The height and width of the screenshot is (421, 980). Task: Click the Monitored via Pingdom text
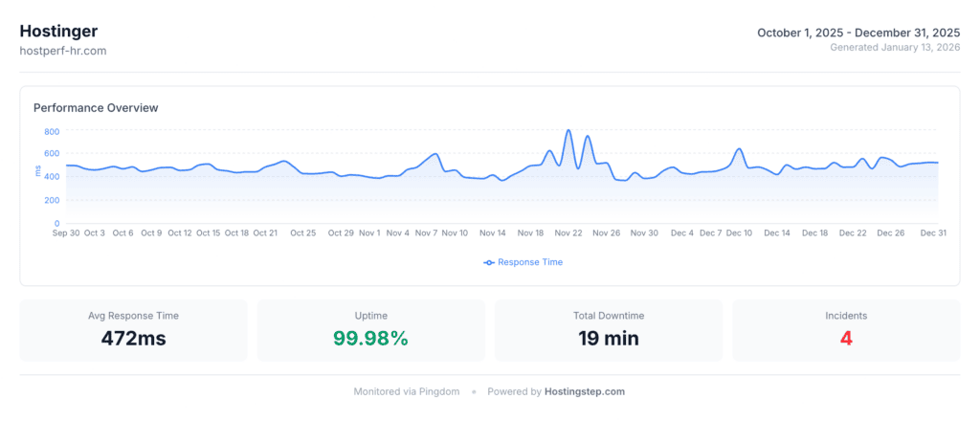[407, 391]
